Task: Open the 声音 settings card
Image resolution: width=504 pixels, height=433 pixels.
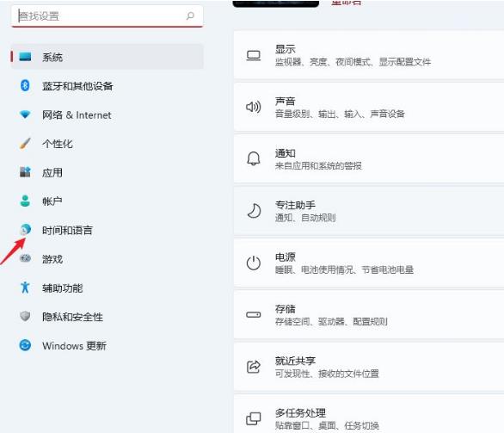Action: click(369, 107)
